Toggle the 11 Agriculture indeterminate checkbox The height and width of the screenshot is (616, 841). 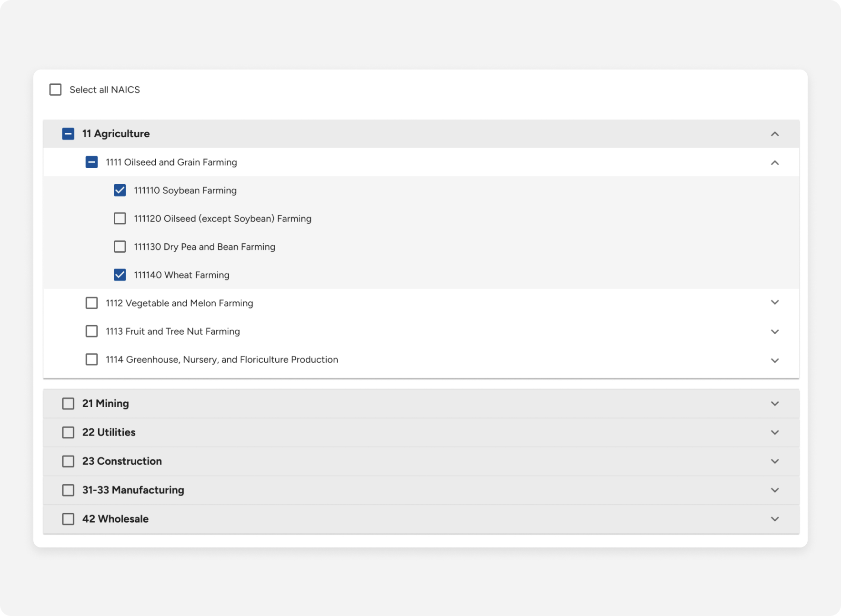(68, 134)
